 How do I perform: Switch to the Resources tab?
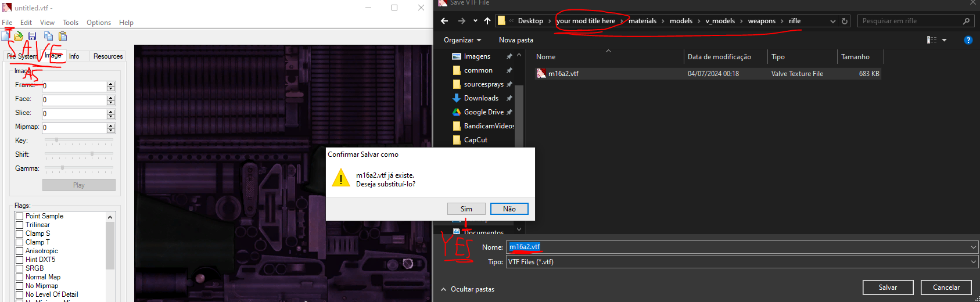coord(108,56)
